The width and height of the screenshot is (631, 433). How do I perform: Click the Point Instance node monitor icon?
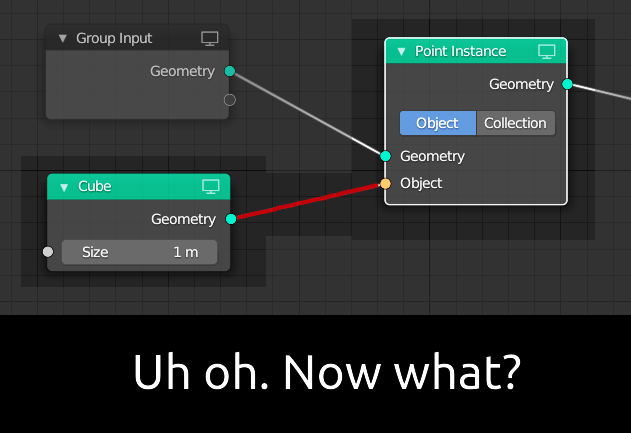[546, 52]
